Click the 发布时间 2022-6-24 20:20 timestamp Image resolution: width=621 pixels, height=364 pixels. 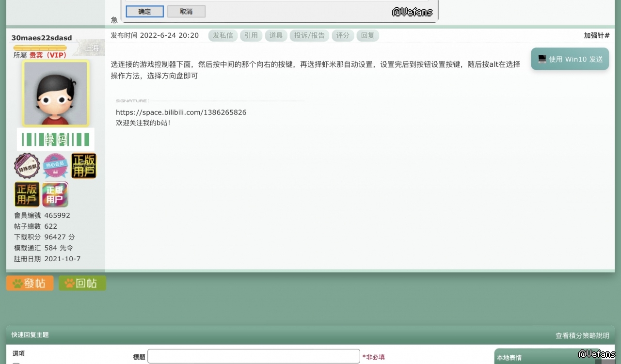155,35
